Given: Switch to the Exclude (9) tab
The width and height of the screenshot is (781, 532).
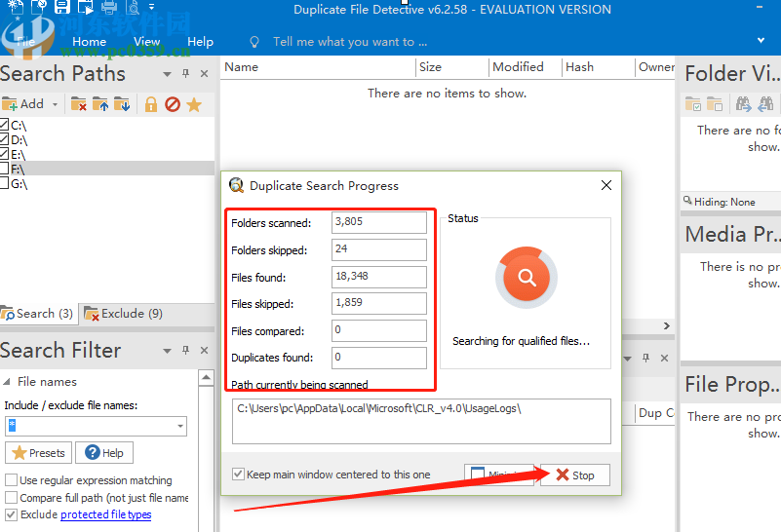Looking at the screenshot, I should click(x=123, y=314).
